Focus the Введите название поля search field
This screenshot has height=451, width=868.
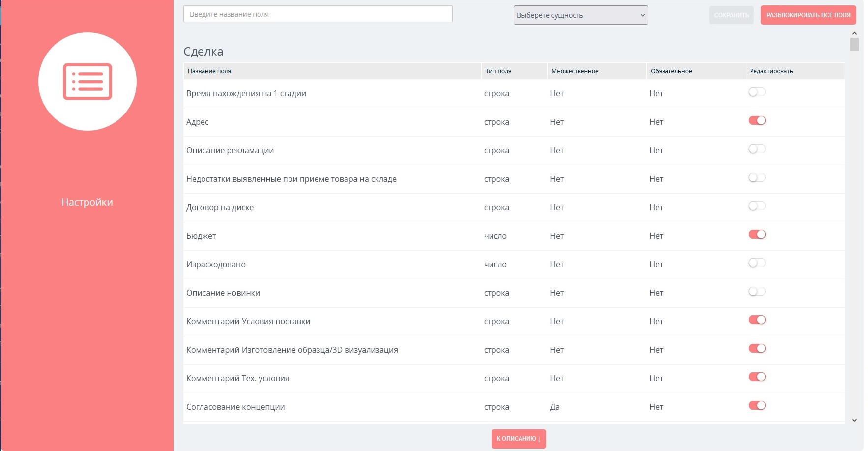(318, 14)
